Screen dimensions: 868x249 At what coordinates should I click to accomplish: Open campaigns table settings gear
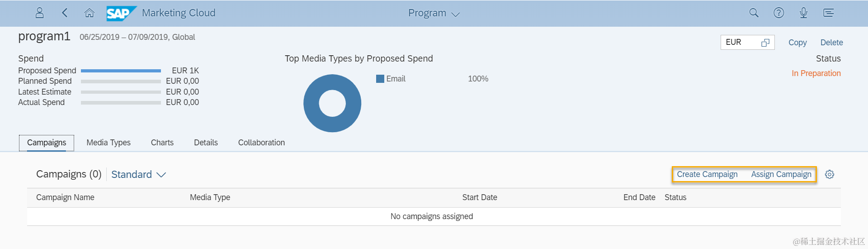[830, 174]
